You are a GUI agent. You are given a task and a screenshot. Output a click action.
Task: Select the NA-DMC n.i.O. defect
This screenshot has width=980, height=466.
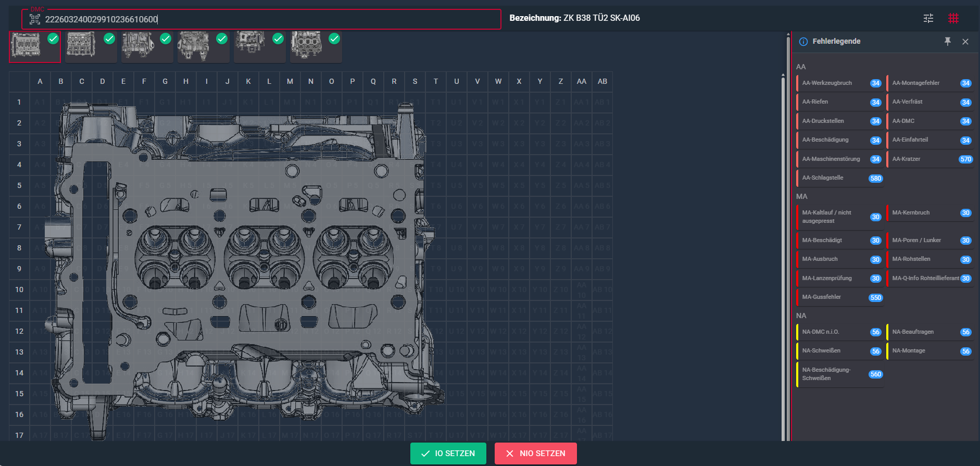tap(840, 332)
